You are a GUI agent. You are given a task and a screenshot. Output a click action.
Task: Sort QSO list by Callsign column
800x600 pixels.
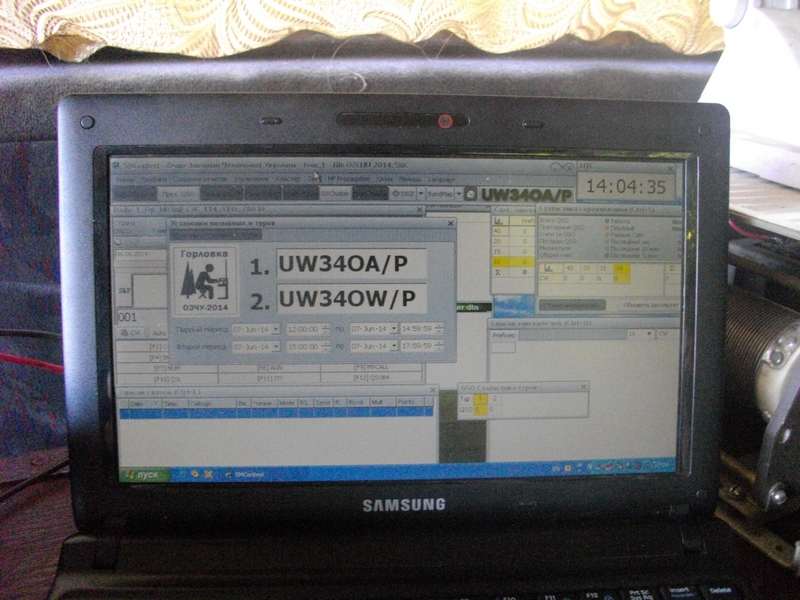pyautogui.click(x=212, y=403)
